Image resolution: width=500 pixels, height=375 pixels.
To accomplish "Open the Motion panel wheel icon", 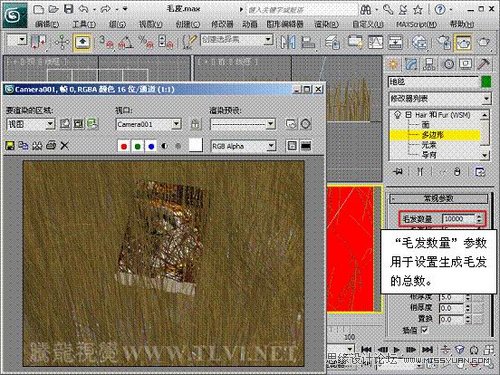I will pos(448,64).
